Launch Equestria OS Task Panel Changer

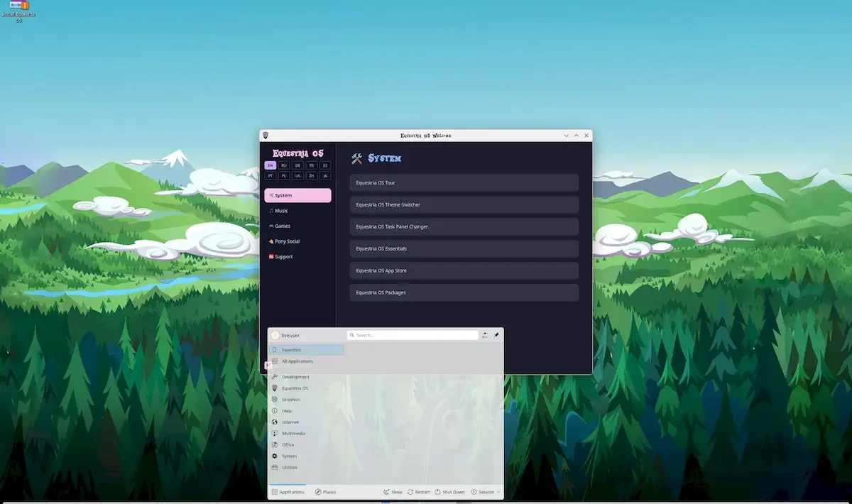click(x=464, y=227)
